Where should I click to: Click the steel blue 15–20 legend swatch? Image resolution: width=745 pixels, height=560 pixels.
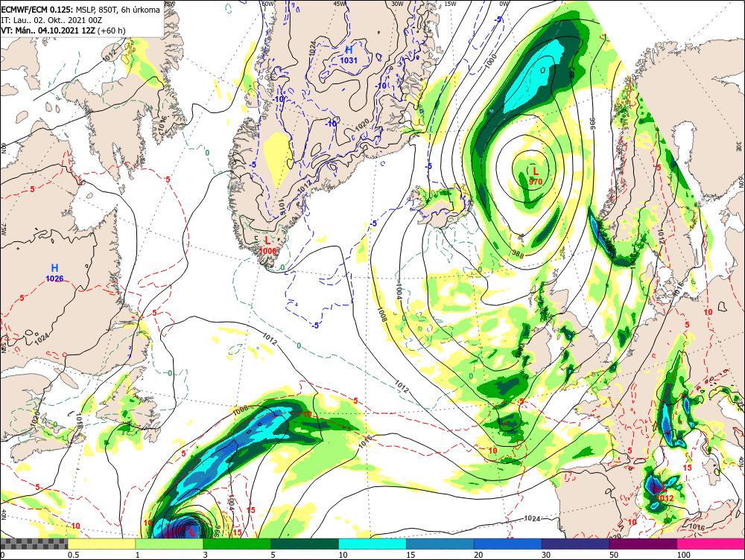[440, 544]
